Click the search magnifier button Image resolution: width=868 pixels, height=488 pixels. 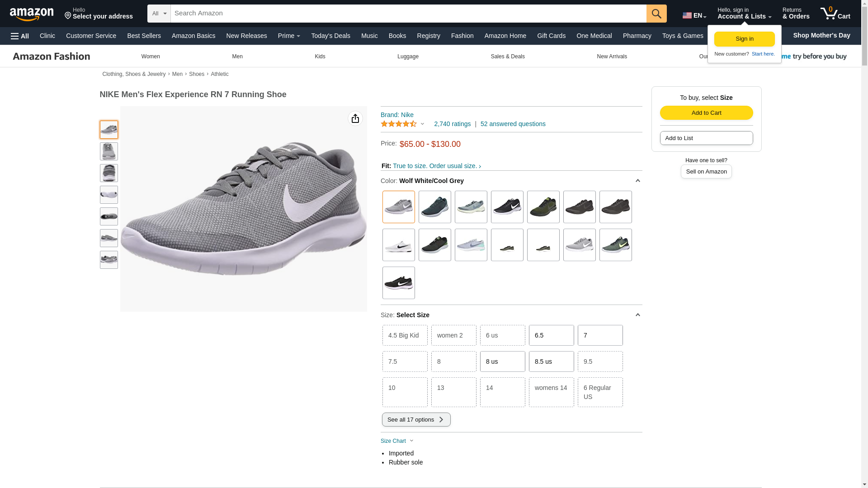656,14
